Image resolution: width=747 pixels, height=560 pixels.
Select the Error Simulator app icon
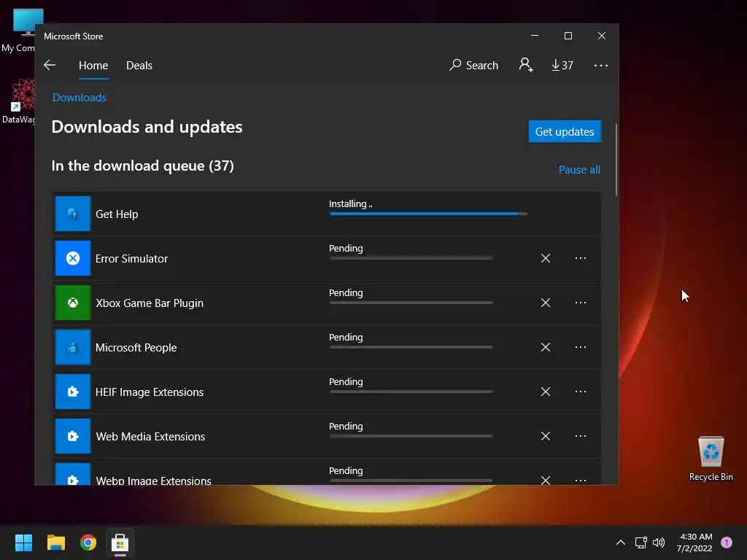pos(73,258)
